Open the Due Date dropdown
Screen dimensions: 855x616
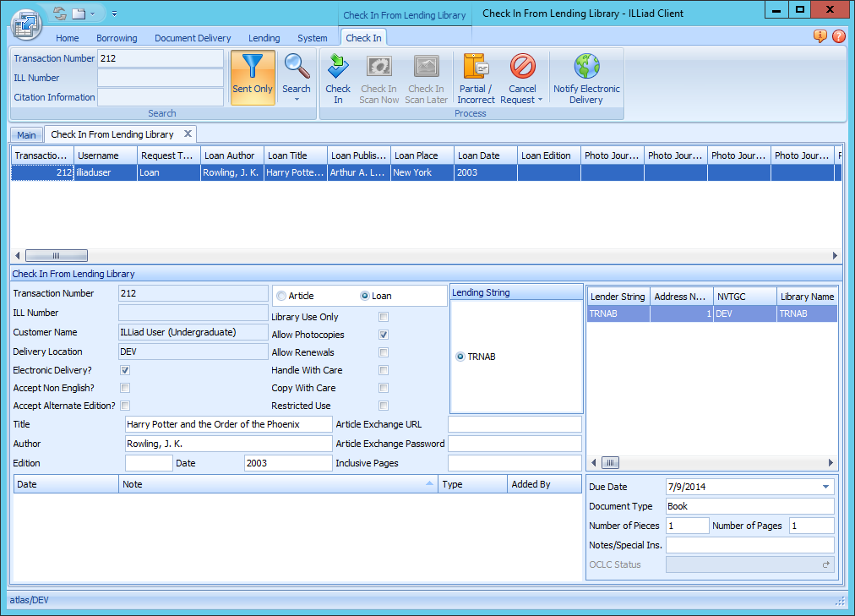coord(825,486)
